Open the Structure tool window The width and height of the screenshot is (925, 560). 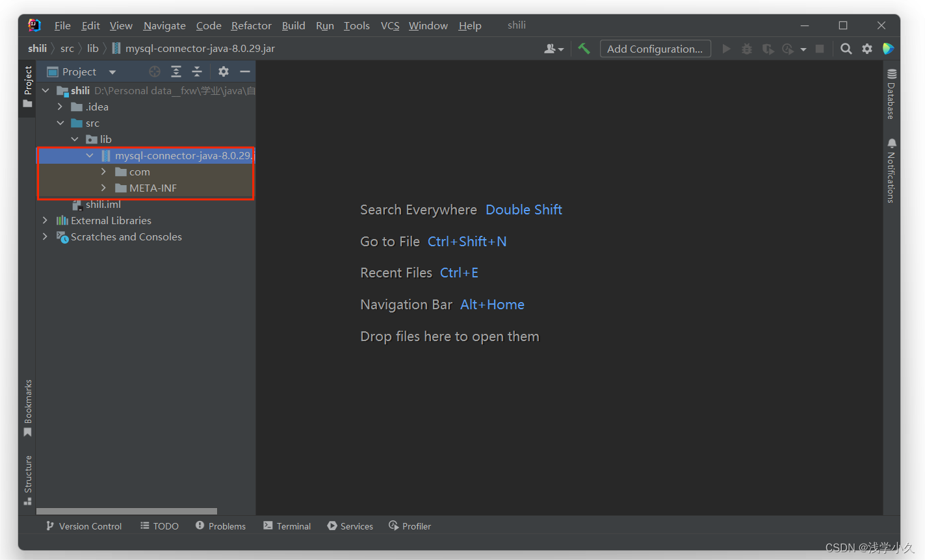pos(27,480)
